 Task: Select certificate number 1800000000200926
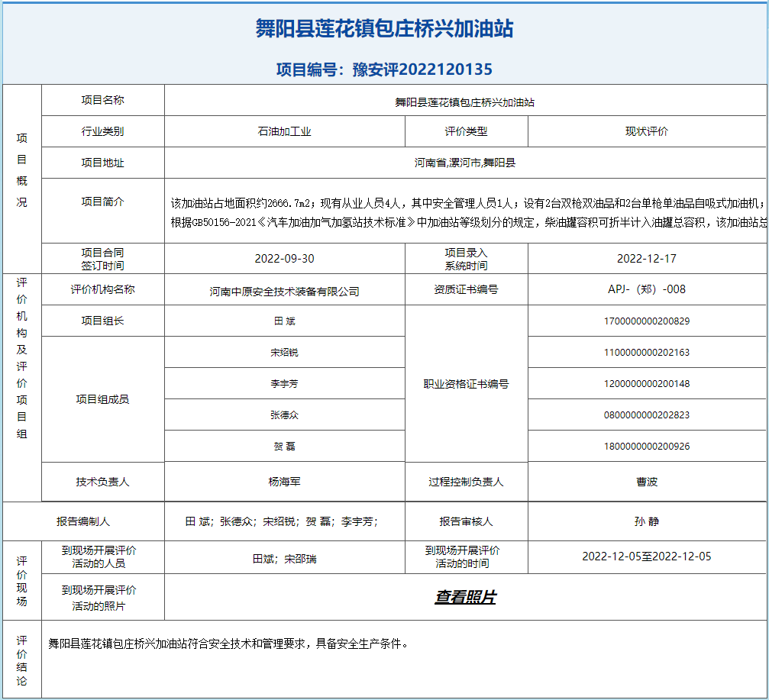click(x=646, y=447)
